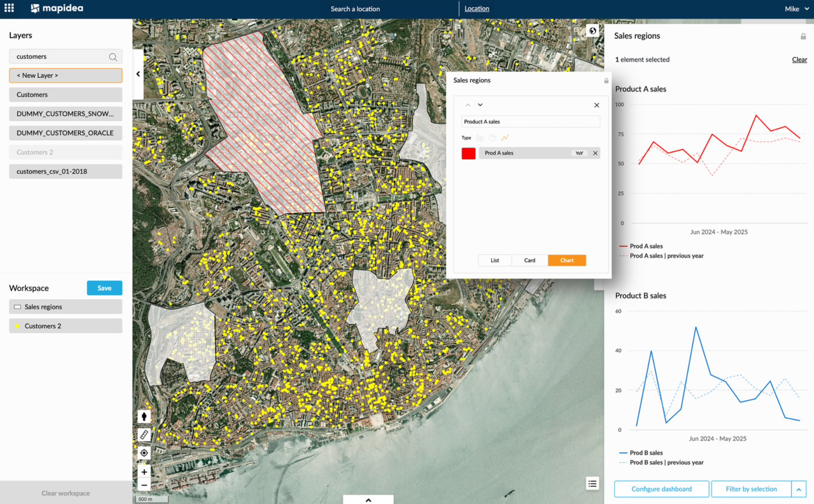Viewport: 814px width, 504px height.
Task: Zoom in on the map
Action: [144, 472]
